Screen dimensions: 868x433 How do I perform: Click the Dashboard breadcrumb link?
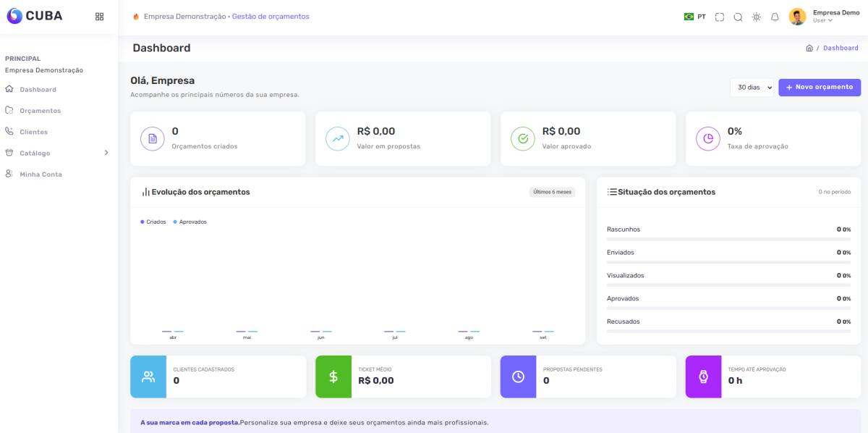coord(841,48)
